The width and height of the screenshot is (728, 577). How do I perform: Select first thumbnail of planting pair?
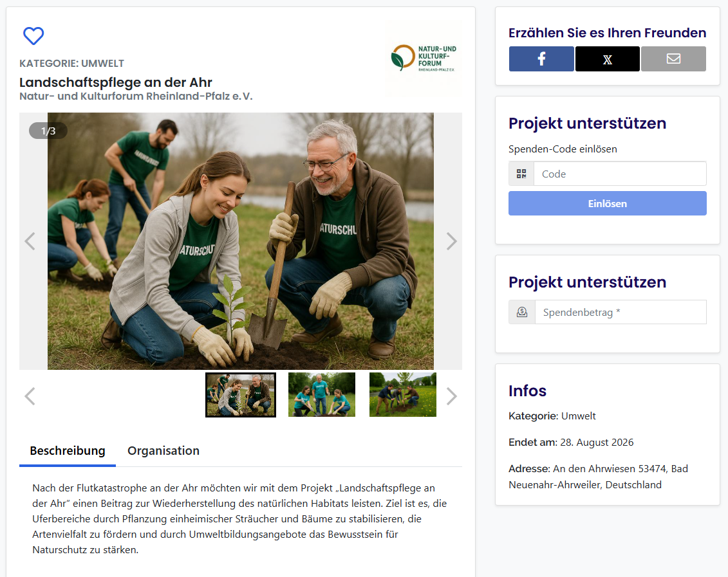tap(241, 395)
